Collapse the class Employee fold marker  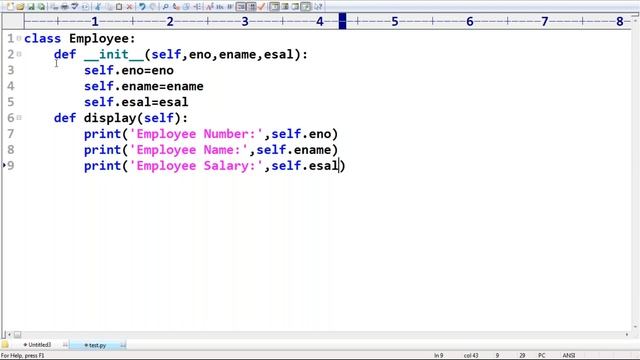19,38
